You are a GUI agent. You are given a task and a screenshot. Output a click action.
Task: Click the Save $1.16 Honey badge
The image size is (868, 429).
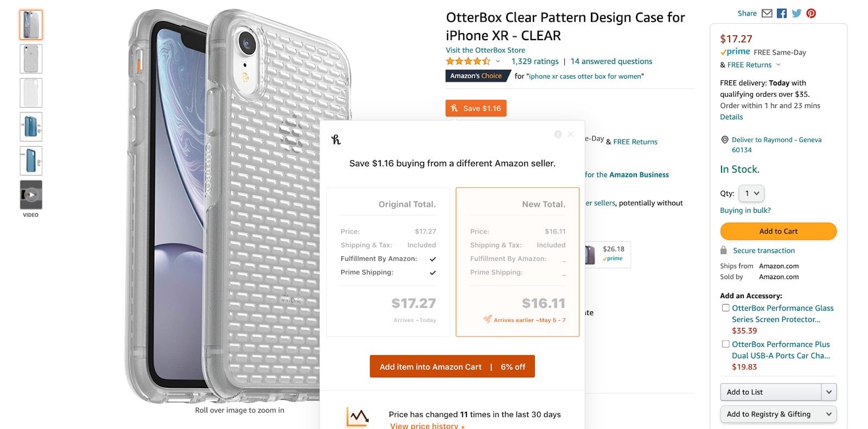tap(476, 108)
